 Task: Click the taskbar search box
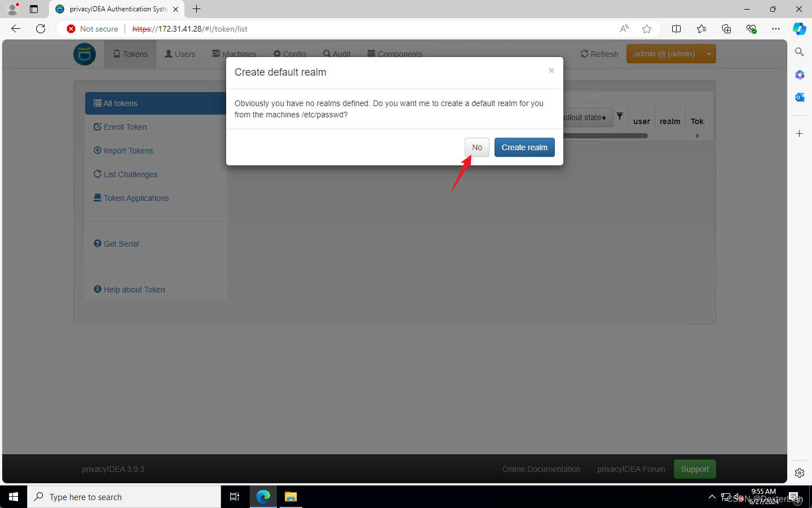point(124,497)
